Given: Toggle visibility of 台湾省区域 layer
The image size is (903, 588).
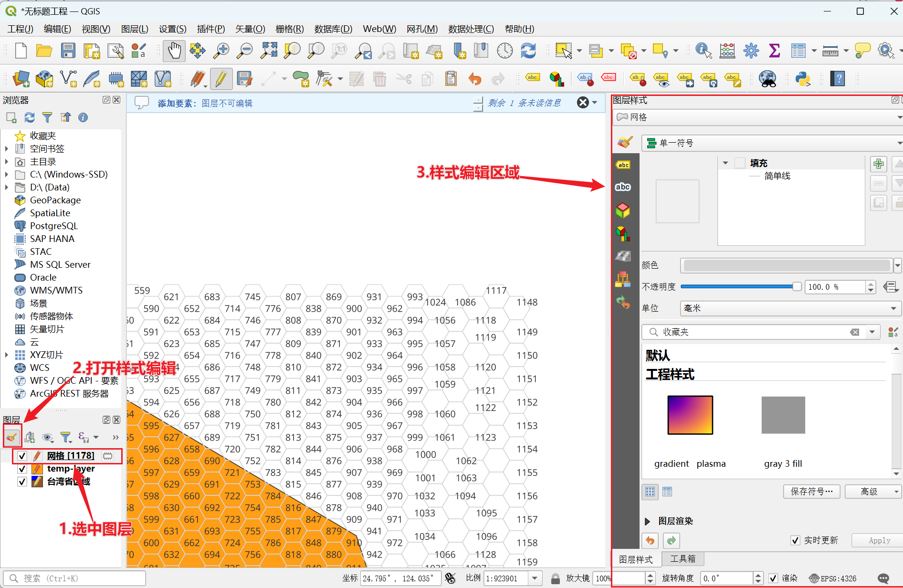Looking at the screenshot, I should (22, 482).
